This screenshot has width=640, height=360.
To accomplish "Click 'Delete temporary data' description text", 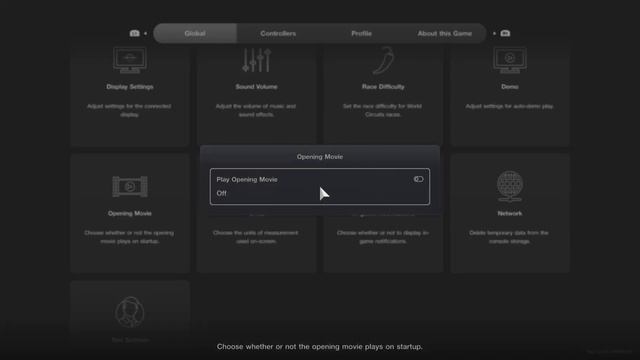I will point(509,237).
